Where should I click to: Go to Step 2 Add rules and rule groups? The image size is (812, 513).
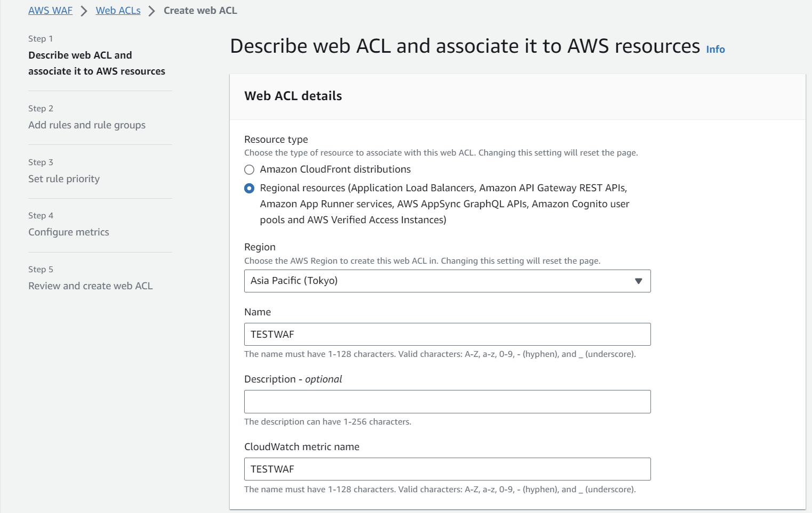(87, 125)
